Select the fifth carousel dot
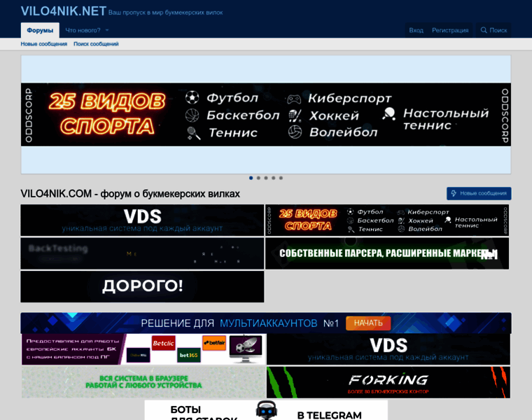This screenshot has height=420, width=532. pyautogui.click(x=281, y=178)
